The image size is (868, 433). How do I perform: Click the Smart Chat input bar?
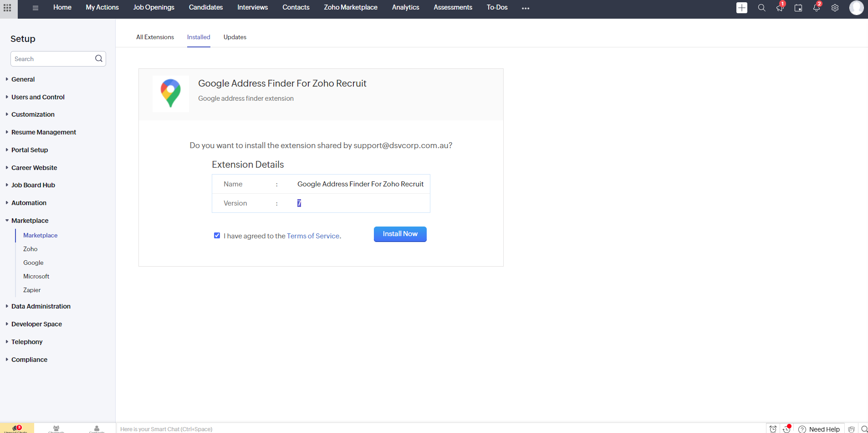tap(442, 429)
